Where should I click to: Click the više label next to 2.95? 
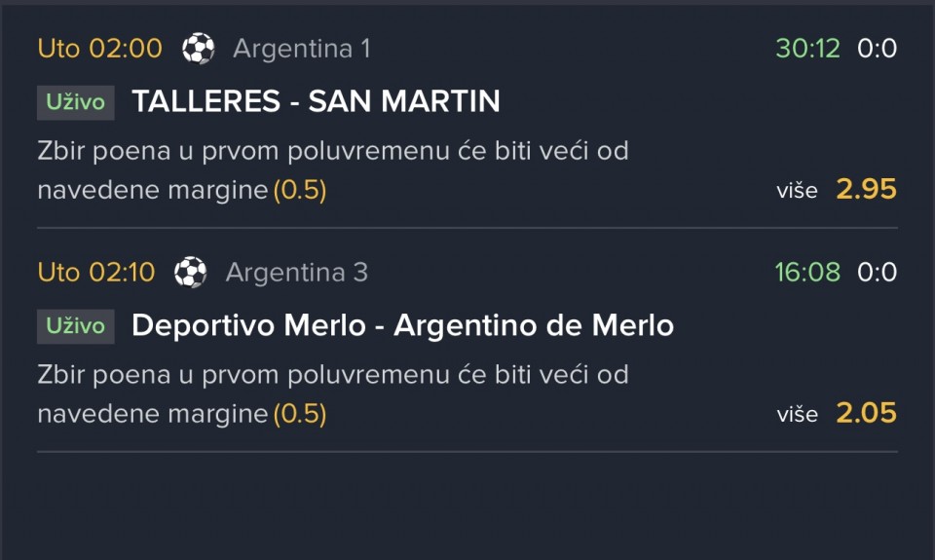(x=798, y=191)
